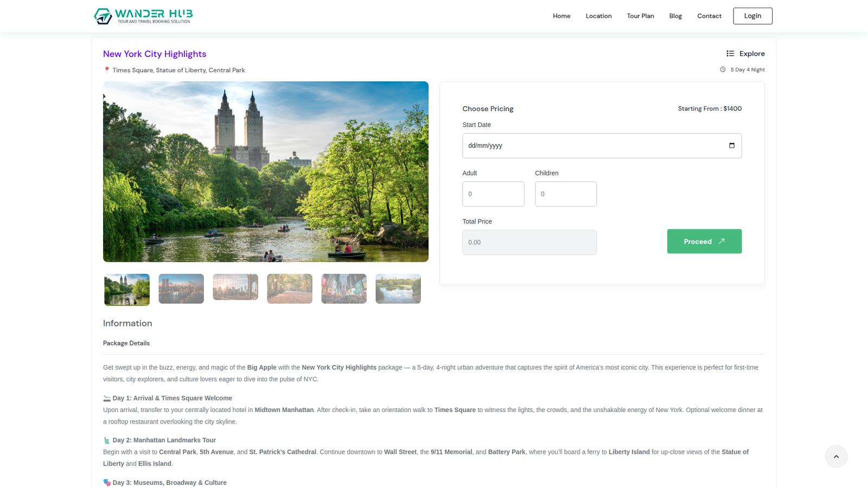
Task: Navigate to the Blog page
Action: tap(675, 16)
